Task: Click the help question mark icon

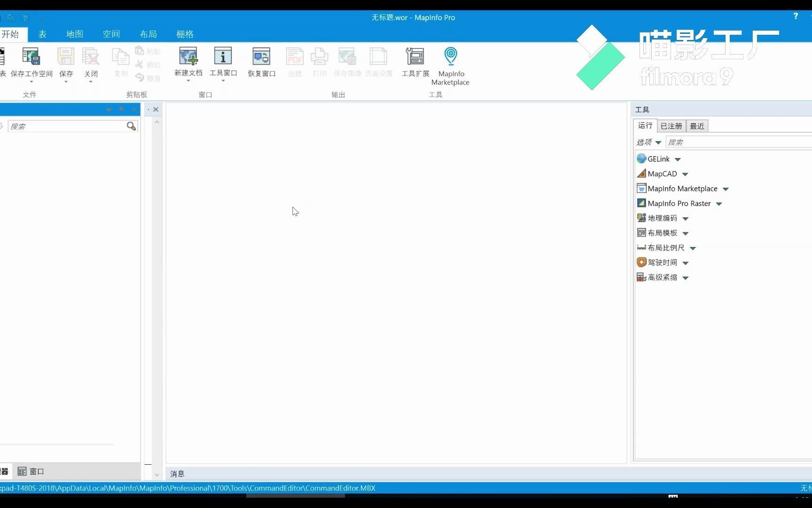Action: click(796, 16)
